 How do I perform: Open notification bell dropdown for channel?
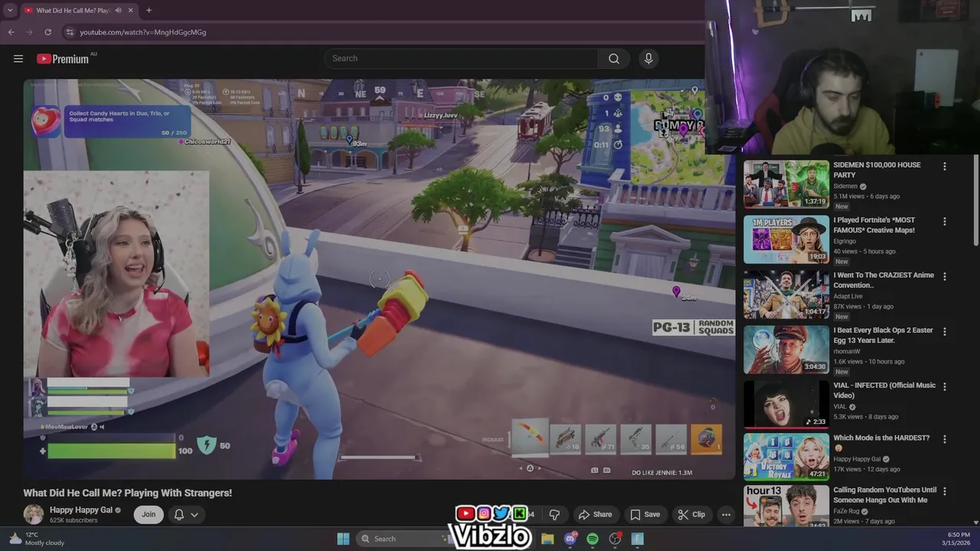click(x=186, y=514)
